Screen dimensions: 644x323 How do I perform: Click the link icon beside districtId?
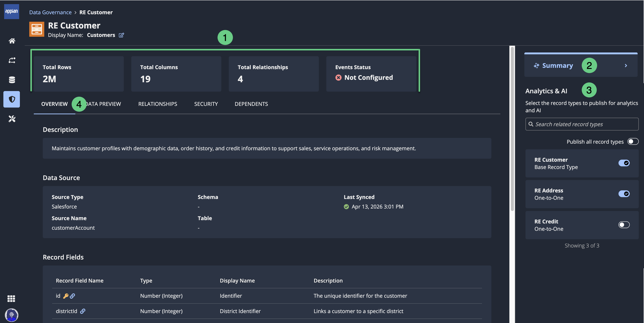pyautogui.click(x=83, y=311)
